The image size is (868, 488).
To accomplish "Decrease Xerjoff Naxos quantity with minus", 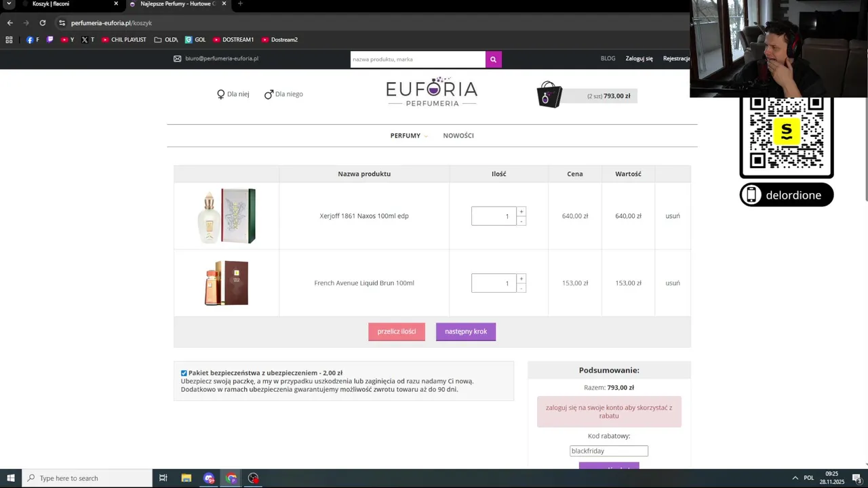I will point(521,221).
